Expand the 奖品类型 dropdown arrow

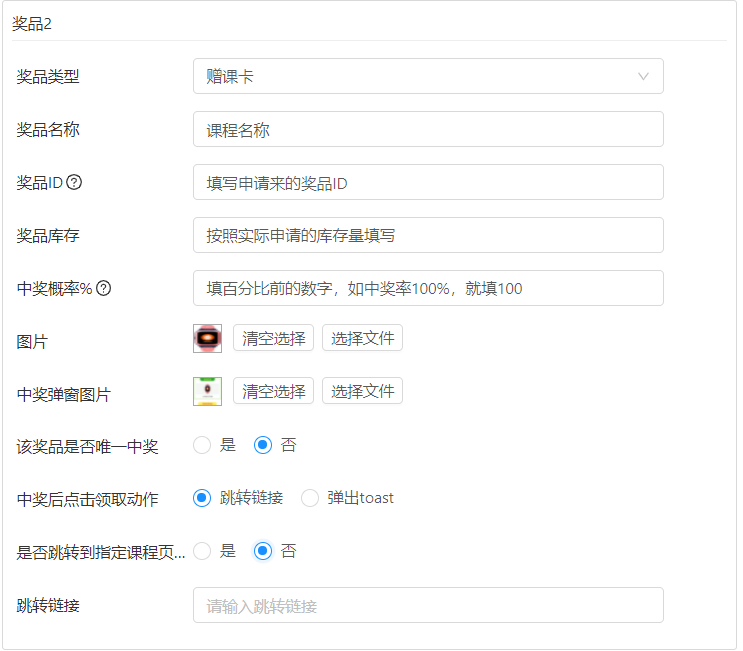pyautogui.click(x=643, y=76)
